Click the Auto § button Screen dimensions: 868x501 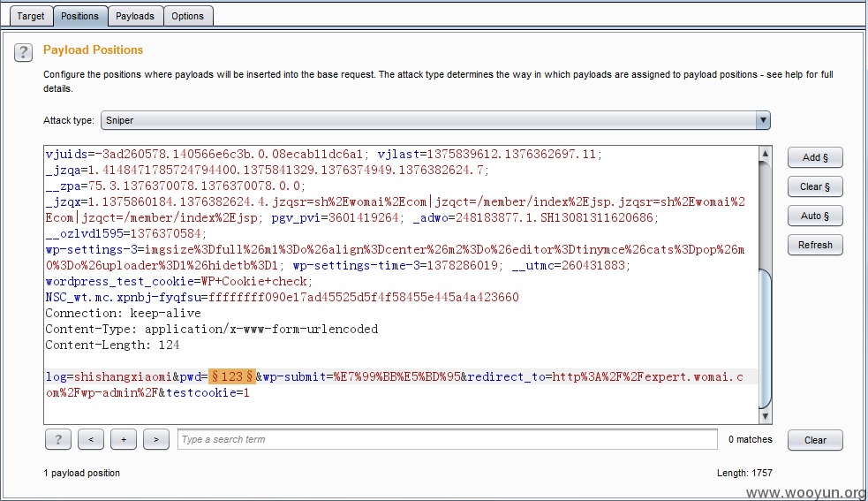815,216
